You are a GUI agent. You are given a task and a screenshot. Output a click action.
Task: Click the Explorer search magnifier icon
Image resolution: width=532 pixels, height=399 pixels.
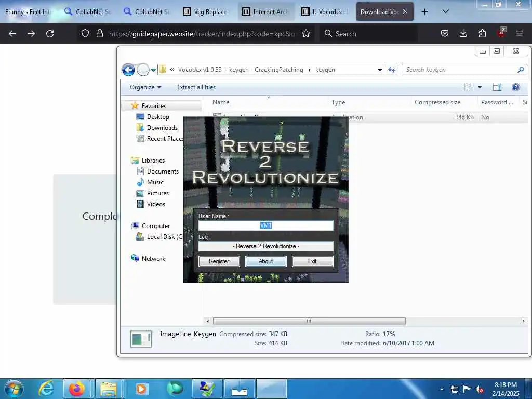coord(521,70)
